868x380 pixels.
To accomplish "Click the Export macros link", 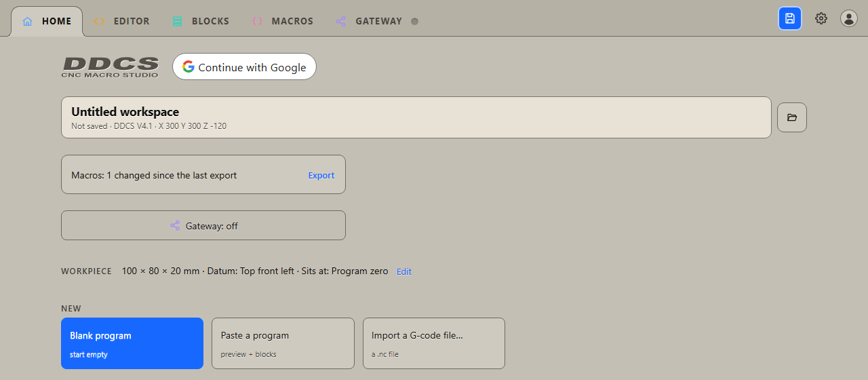I will [x=321, y=175].
